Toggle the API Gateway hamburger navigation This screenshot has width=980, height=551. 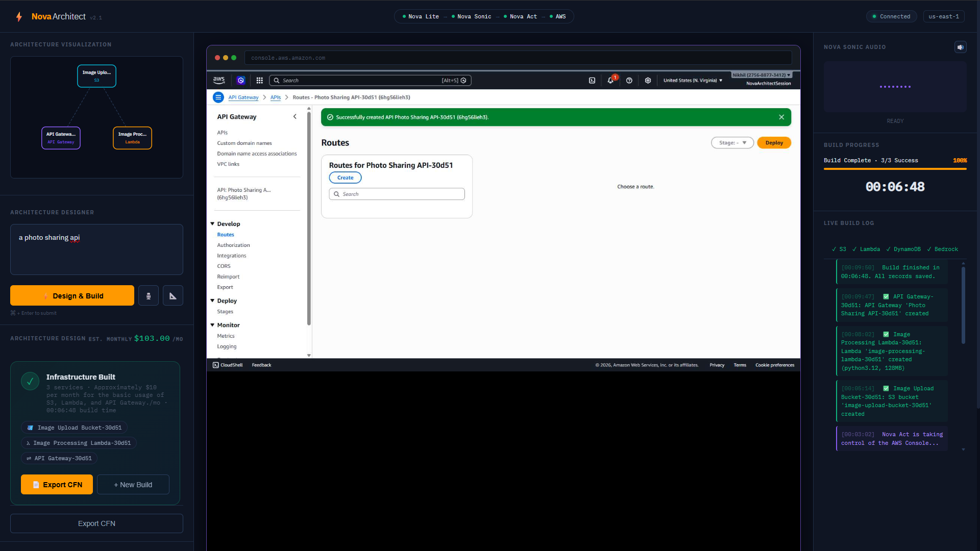[x=218, y=97]
